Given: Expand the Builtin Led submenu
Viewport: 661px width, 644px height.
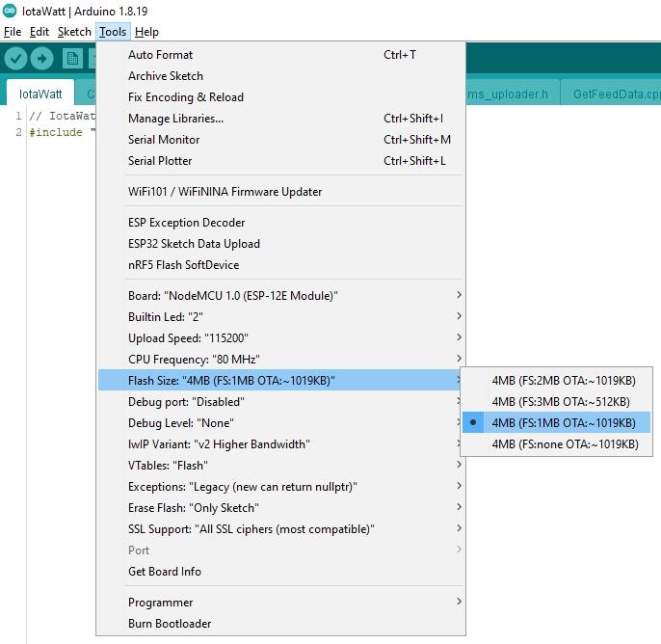Looking at the screenshot, I should coord(281,317).
